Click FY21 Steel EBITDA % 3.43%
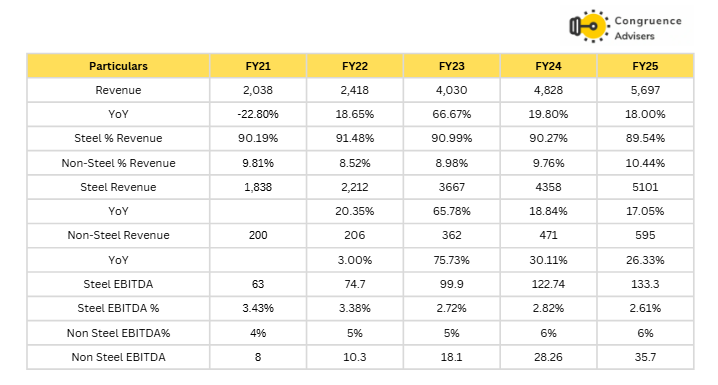Screen dimensions: 718x385 tap(258, 308)
